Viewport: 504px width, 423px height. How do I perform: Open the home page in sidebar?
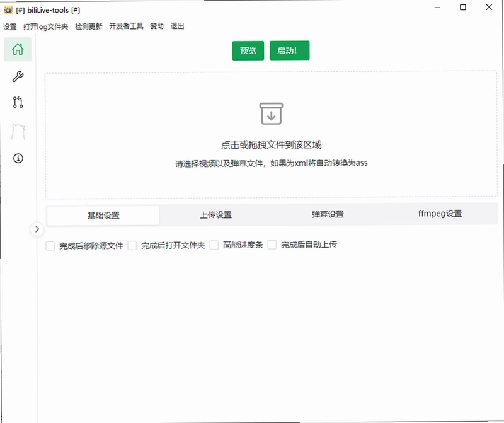click(18, 49)
